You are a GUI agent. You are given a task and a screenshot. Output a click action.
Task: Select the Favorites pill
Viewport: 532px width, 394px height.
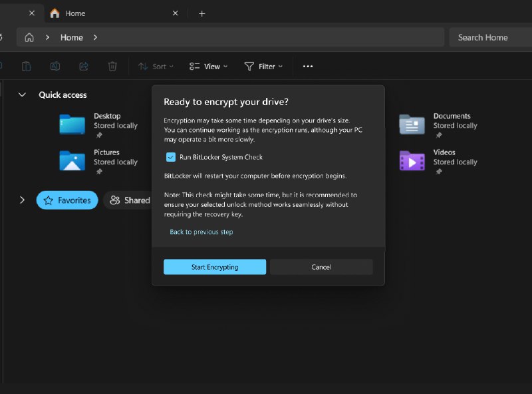pos(67,200)
